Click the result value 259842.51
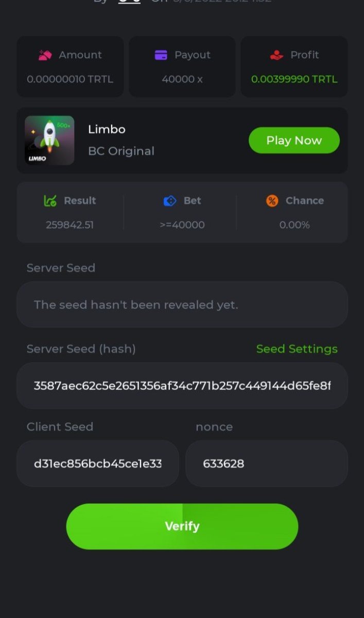364x618 pixels. [70, 225]
